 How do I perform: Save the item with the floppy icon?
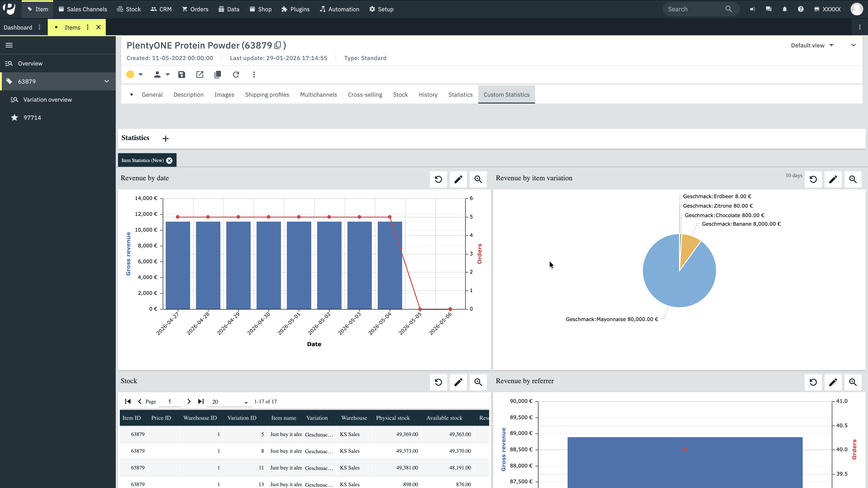[182, 74]
